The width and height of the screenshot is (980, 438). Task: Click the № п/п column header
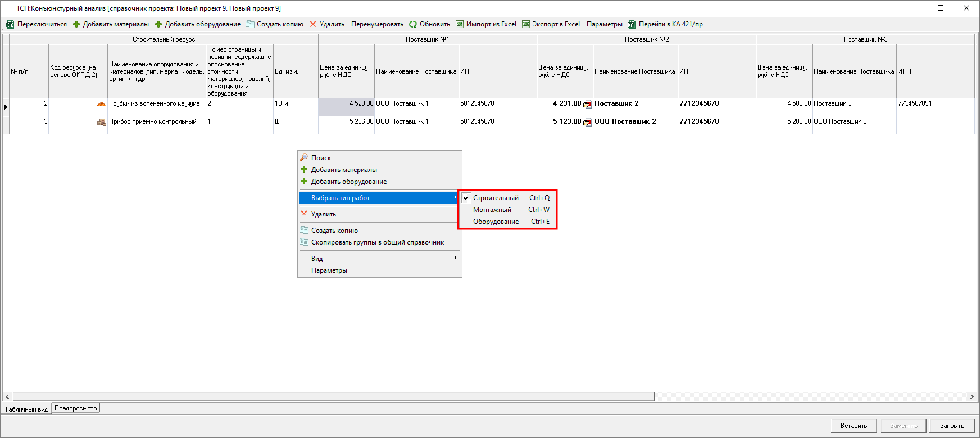29,71
